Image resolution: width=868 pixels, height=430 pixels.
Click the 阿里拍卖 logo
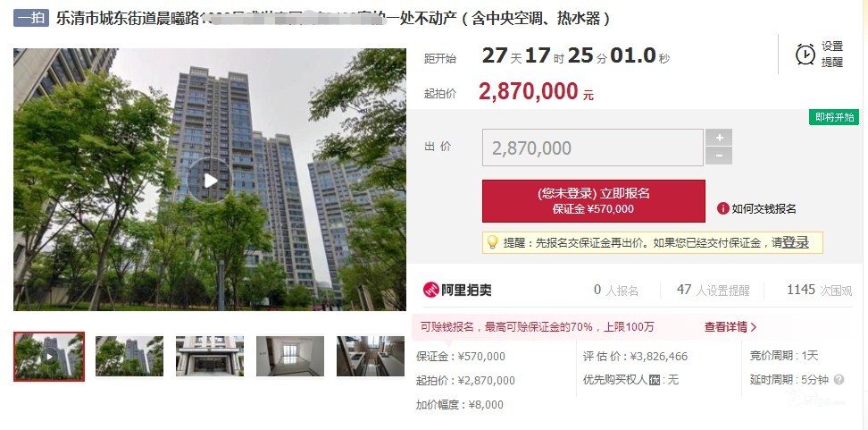(456, 290)
